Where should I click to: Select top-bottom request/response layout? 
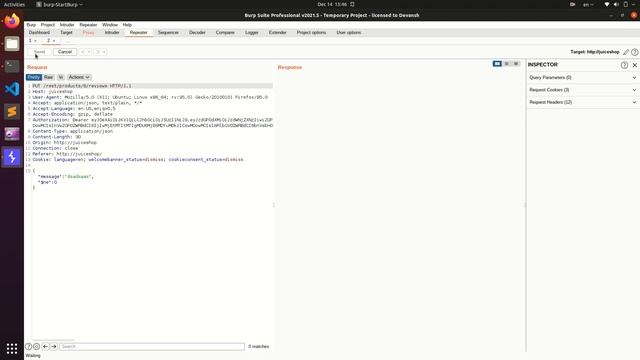507,64
